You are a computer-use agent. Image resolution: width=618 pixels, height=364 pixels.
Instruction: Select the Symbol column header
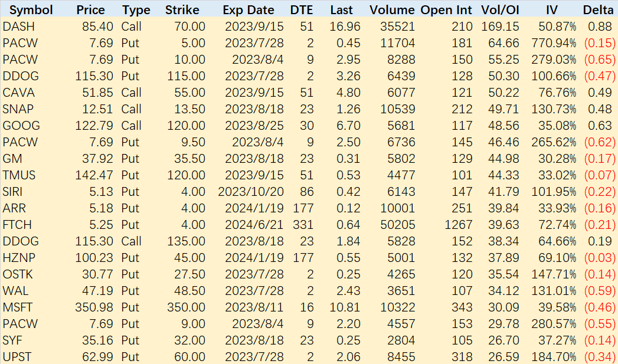coord(31,10)
